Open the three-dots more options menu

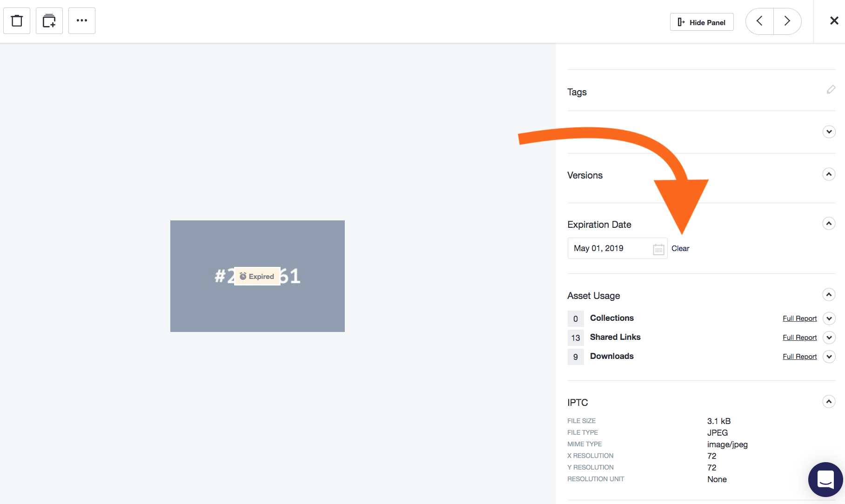click(82, 20)
